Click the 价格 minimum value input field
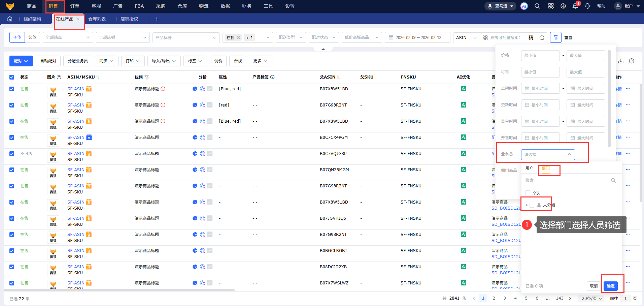This screenshot has width=644, height=306. tap(540, 55)
